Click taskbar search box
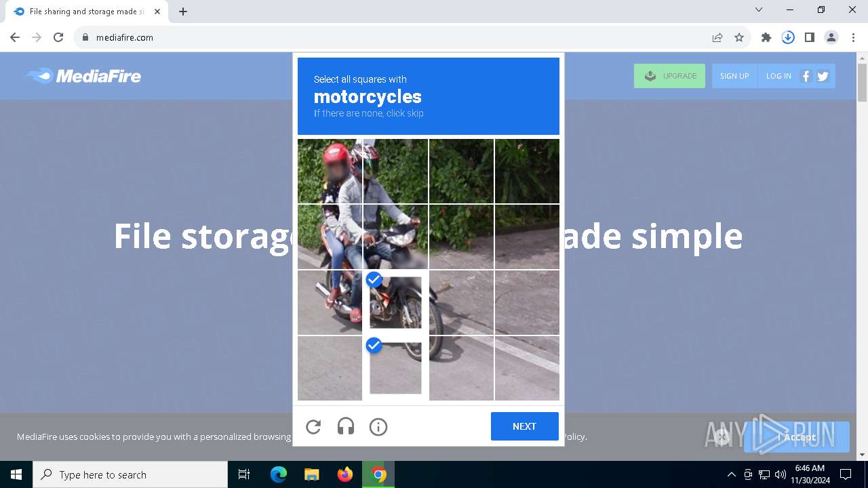Screen dimensions: 868x488 [130, 474]
